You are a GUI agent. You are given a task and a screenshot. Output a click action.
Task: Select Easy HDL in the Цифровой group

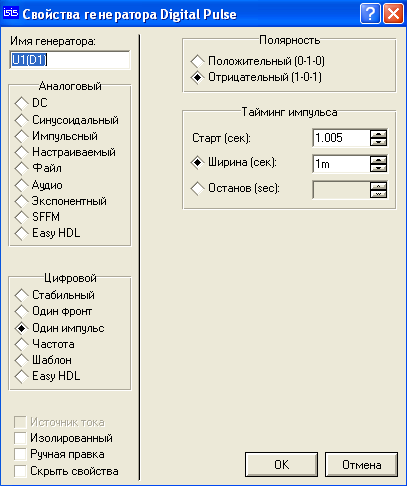pyautogui.click(x=48, y=376)
